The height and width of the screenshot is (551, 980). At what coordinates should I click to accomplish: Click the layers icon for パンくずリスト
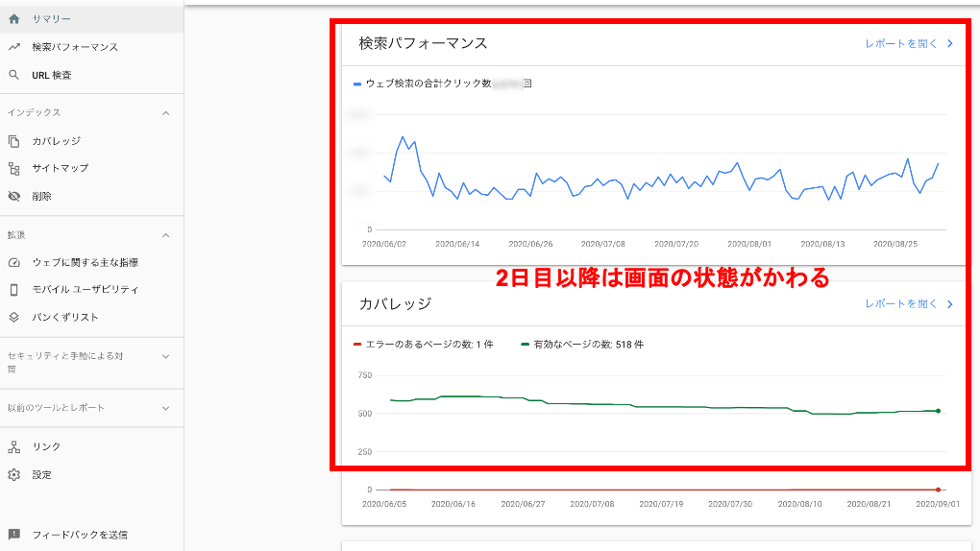[13, 318]
